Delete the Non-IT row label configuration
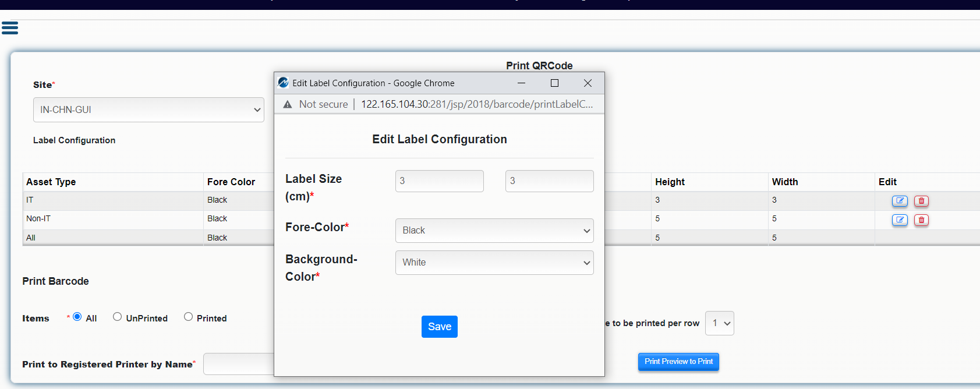The image size is (980, 389). click(921, 220)
